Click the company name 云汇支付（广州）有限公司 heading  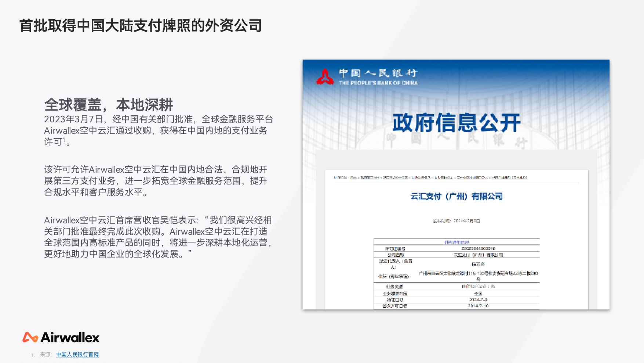click(x=456, y=196)
